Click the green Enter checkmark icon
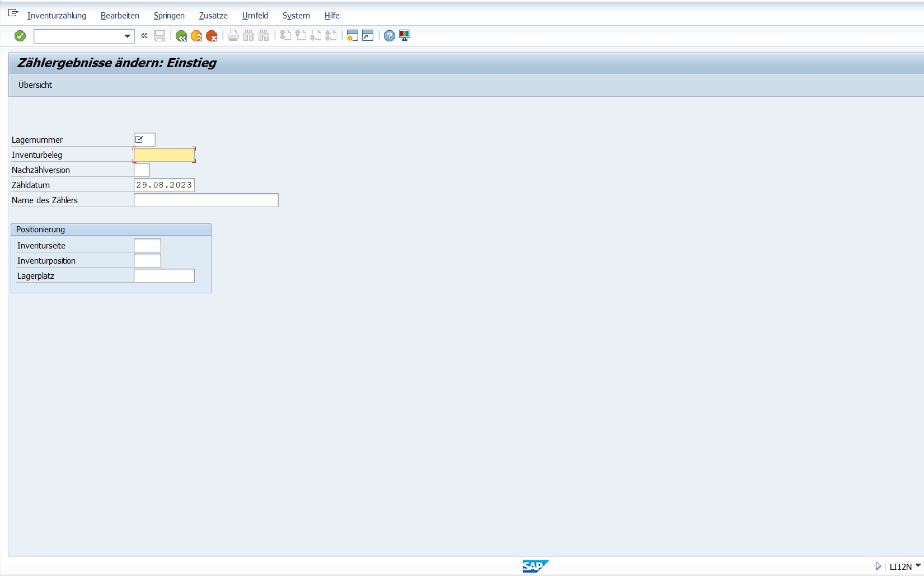This screenshot has width=924, height=576. (x=20, y=36)
